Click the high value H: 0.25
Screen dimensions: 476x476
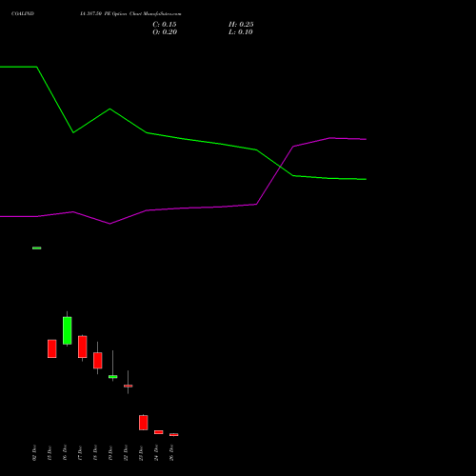(241, 25)
